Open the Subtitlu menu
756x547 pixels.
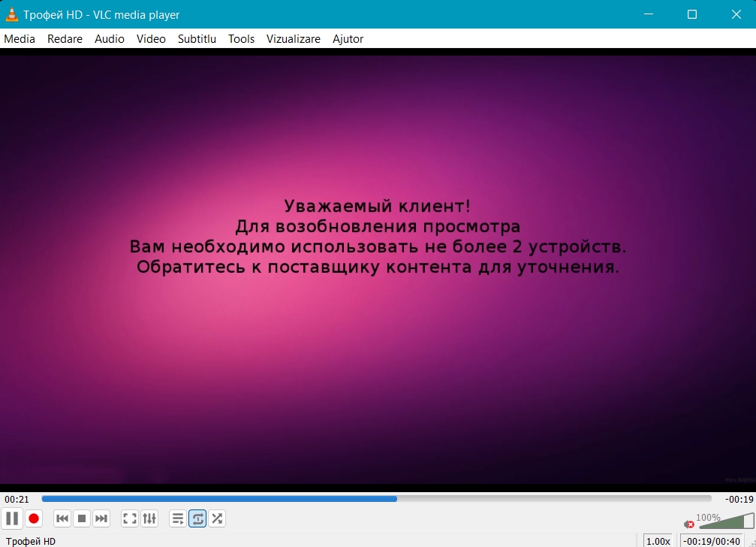click(x=197, y=39)
